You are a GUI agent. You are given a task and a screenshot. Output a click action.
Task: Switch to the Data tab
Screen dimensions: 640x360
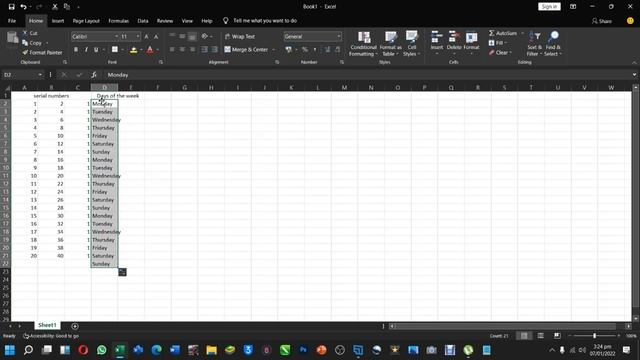[142, 21]
